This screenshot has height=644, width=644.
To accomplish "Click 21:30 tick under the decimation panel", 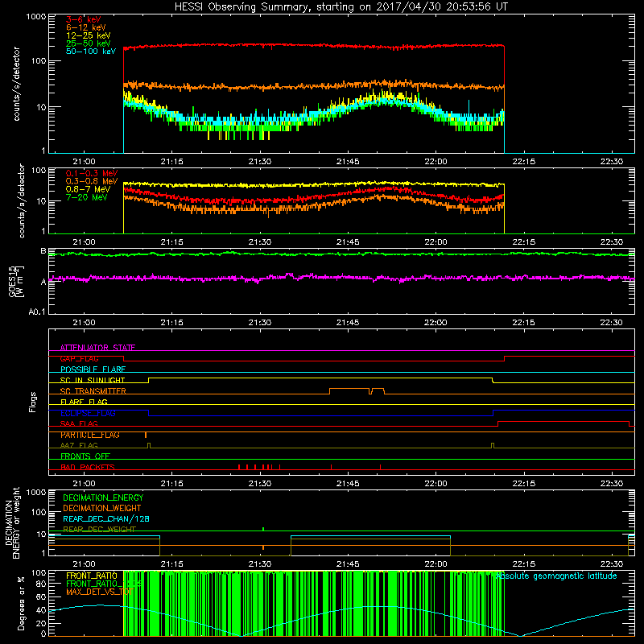I will (260, 564).
